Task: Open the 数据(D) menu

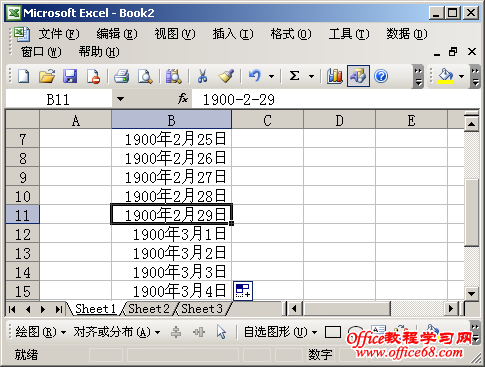Action: pyautogui.click(x=407, y=34)
